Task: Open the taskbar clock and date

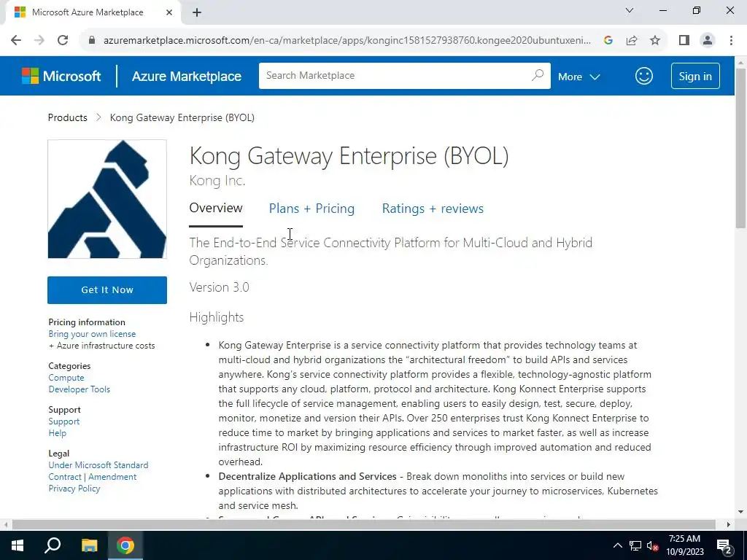Action: tap(684, 545)
